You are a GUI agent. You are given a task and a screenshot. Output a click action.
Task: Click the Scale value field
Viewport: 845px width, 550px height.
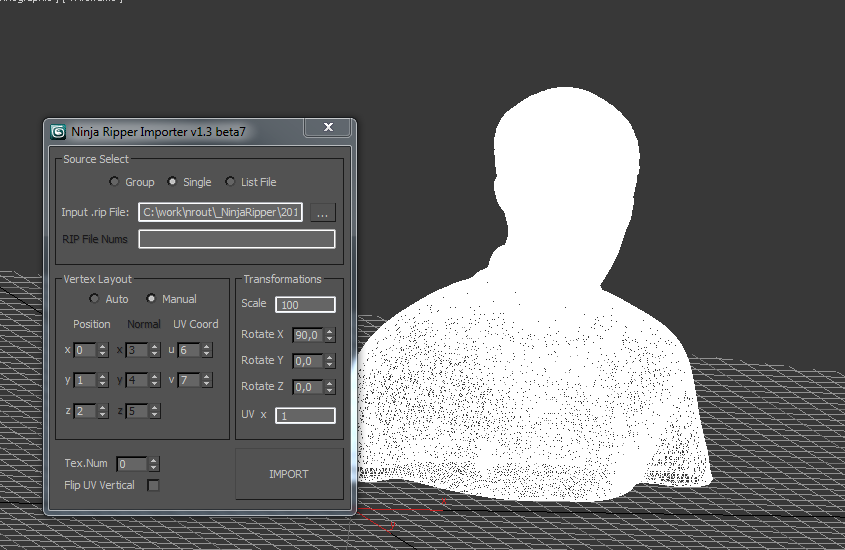coord(305,305)
